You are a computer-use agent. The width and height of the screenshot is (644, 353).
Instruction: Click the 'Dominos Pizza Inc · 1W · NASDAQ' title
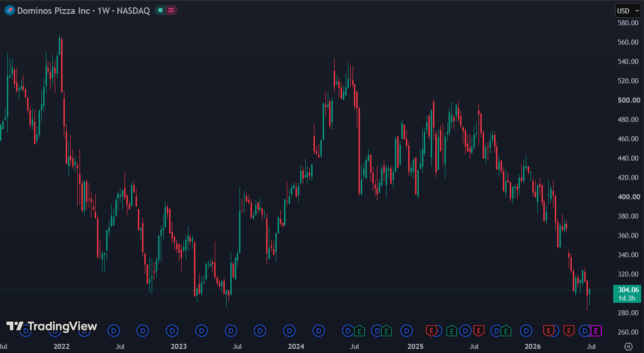pos(84,11)
